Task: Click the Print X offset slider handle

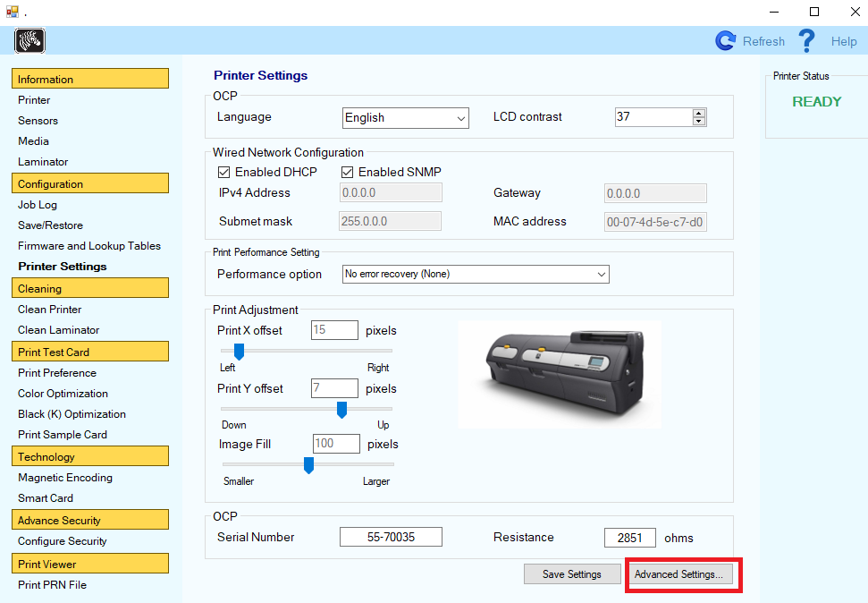Action: 238,351
